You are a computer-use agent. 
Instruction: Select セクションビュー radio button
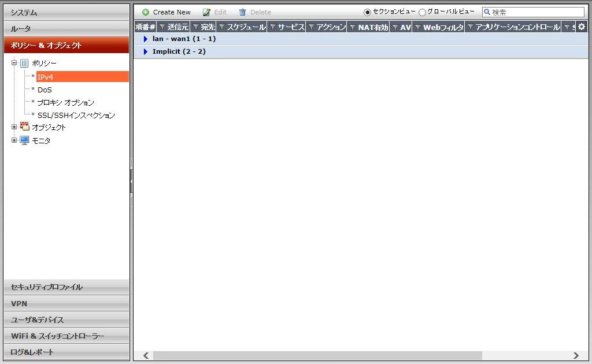click(x=367, y=13)
